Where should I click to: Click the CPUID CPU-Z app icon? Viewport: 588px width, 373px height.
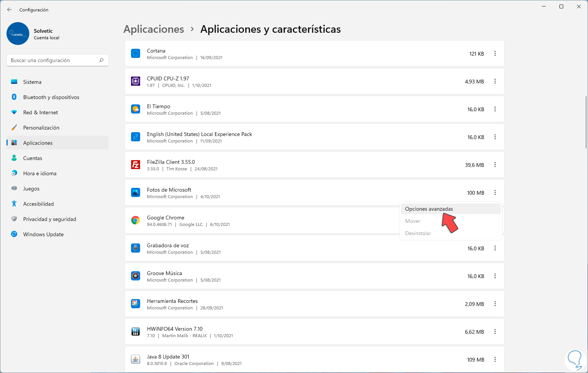136,81
